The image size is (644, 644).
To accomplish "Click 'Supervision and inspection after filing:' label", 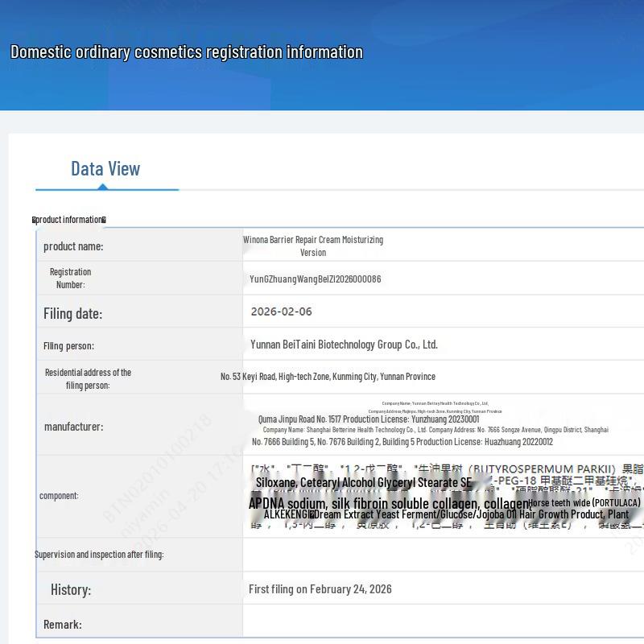I will pyautogui.click(x=99, y=555).
